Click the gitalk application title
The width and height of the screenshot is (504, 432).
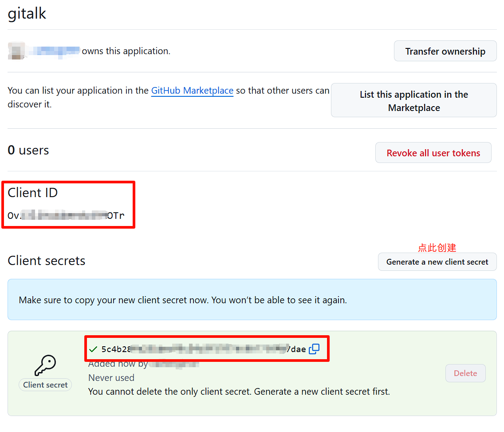[27, 13]
